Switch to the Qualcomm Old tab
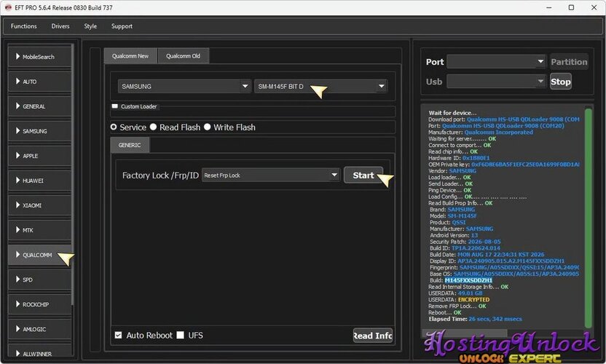 tap(184, 56)
